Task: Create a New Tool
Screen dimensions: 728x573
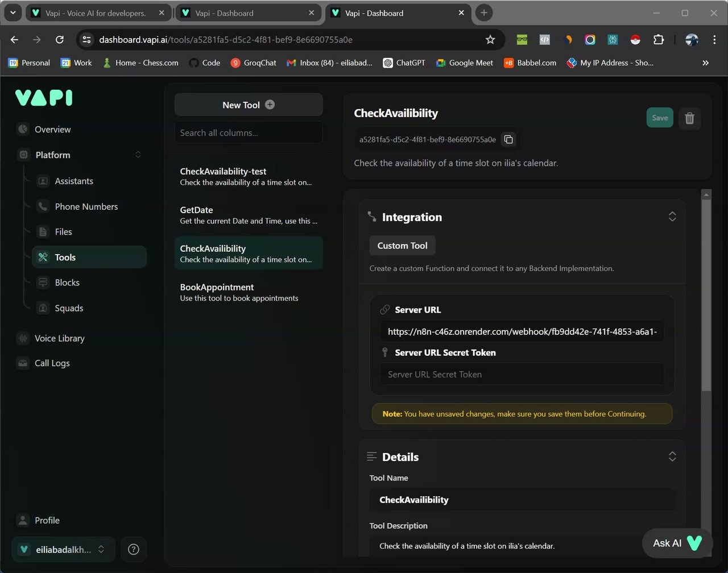Action: point(248,105)
